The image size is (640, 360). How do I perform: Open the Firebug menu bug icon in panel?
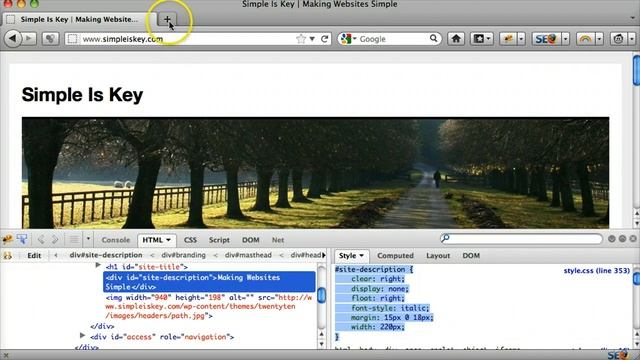7,239
